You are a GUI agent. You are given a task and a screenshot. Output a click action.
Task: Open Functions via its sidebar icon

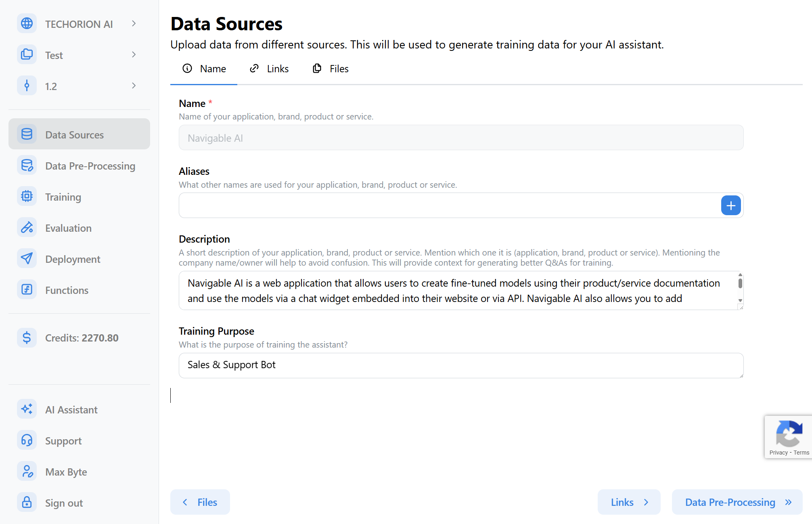(27, 290)
